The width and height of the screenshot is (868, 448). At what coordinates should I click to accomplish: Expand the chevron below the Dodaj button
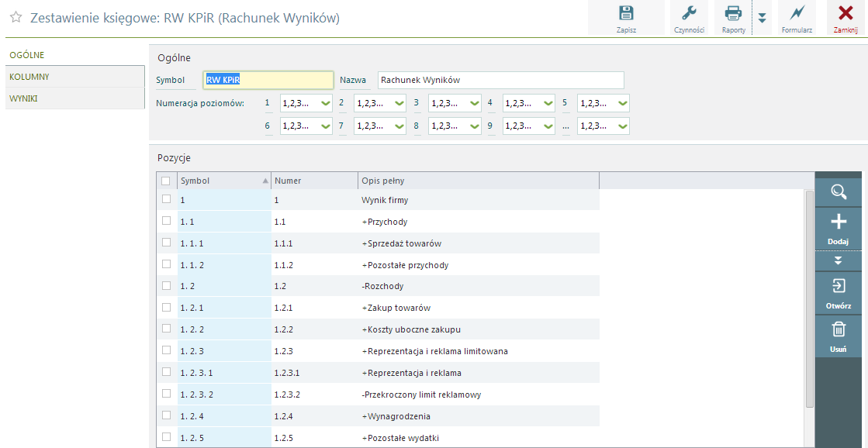pyautogui.click(x=839, y=260)
